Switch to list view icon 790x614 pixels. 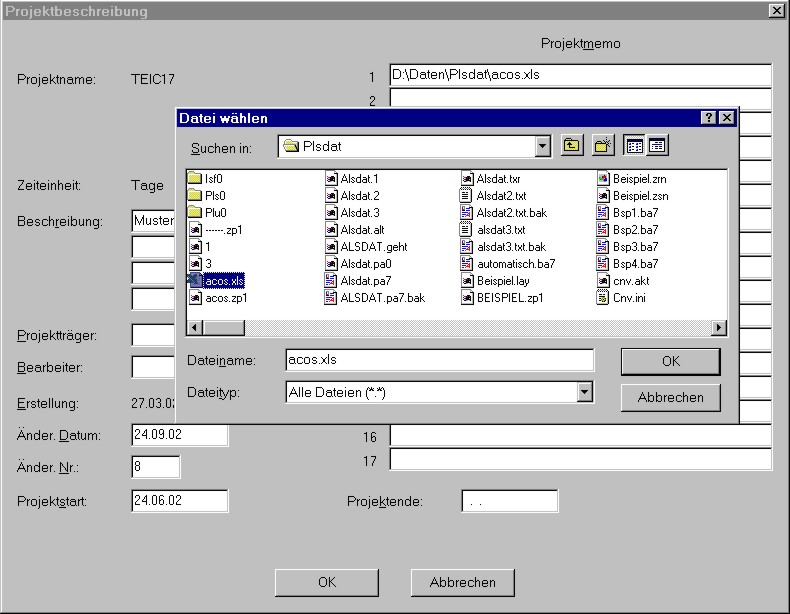coord(634,146)
